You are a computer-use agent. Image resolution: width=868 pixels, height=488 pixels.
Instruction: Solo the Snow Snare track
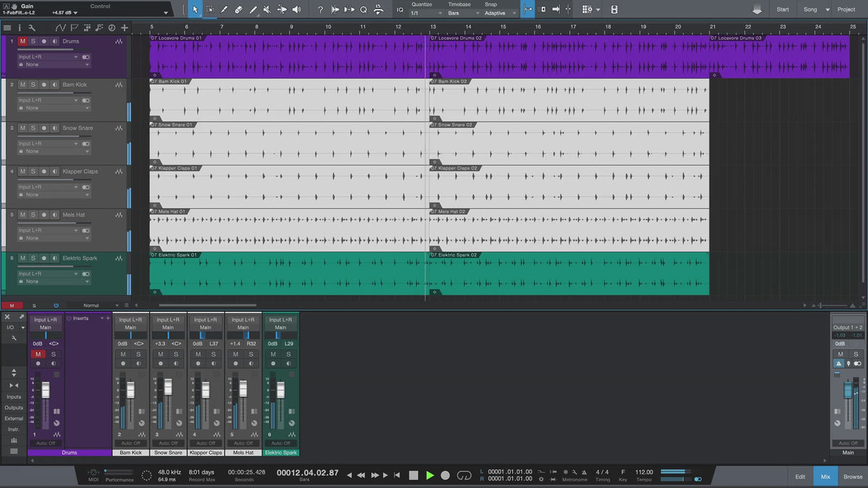[33, 128]
